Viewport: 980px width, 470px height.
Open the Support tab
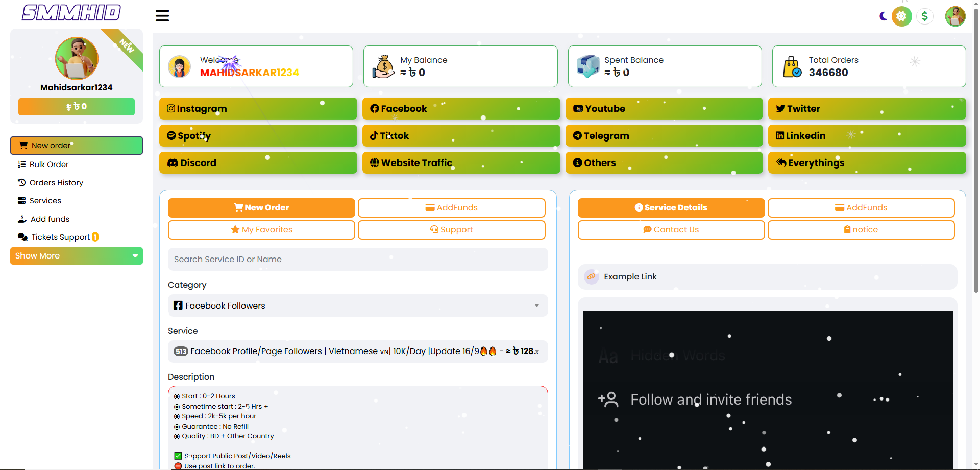[x=452, y=230]
